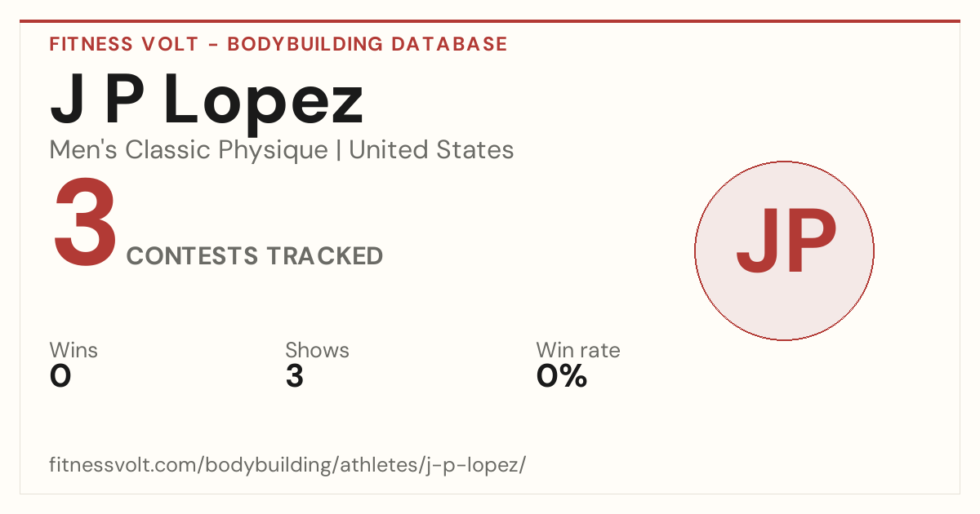
Task: Click the United States country text
Action: [431, 150]
